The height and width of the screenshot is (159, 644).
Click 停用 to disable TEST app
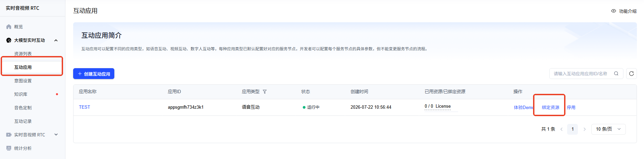coord(571,107)
